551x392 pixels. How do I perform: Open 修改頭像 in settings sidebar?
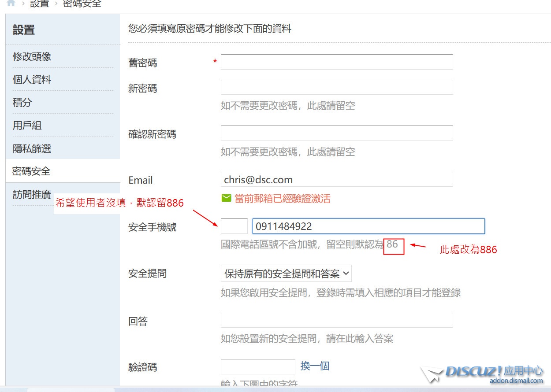[x=32, y=56]
